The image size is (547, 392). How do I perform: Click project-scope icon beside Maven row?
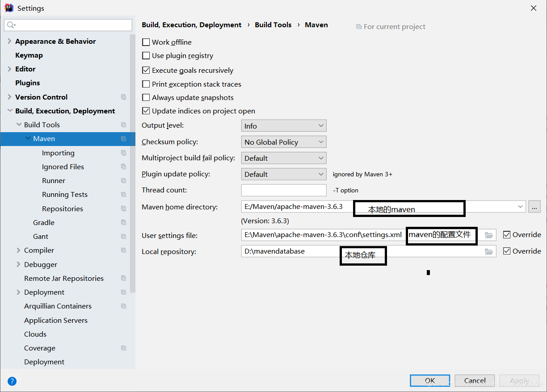[x=123, y=138]
